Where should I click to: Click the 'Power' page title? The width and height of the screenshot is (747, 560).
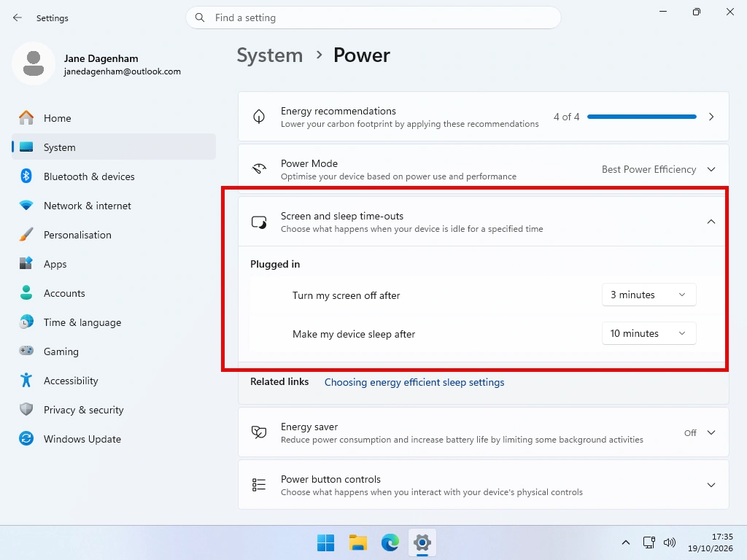pyautogui.click(x=362, y=55)
